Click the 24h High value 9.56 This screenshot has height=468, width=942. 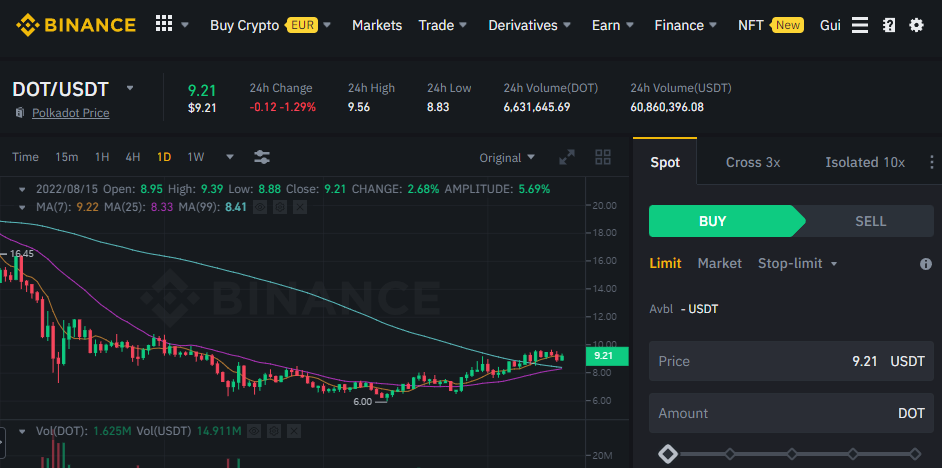coord(359,108)
